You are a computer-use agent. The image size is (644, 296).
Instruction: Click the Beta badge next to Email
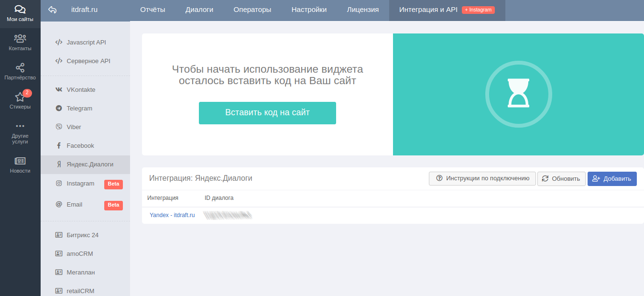[x=113, y=205]
